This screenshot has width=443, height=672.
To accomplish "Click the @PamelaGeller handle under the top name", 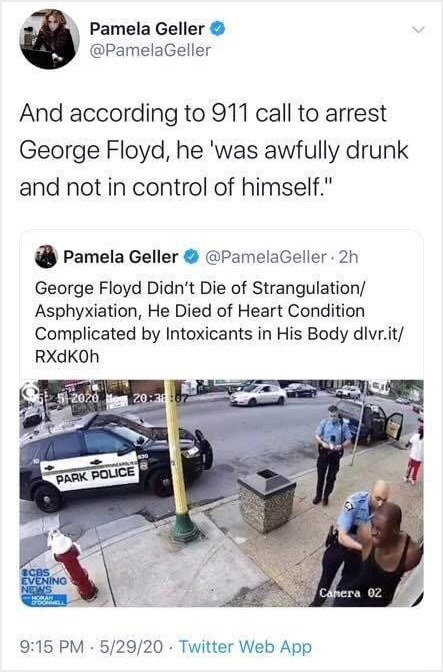I will click(x=150, y=50).
